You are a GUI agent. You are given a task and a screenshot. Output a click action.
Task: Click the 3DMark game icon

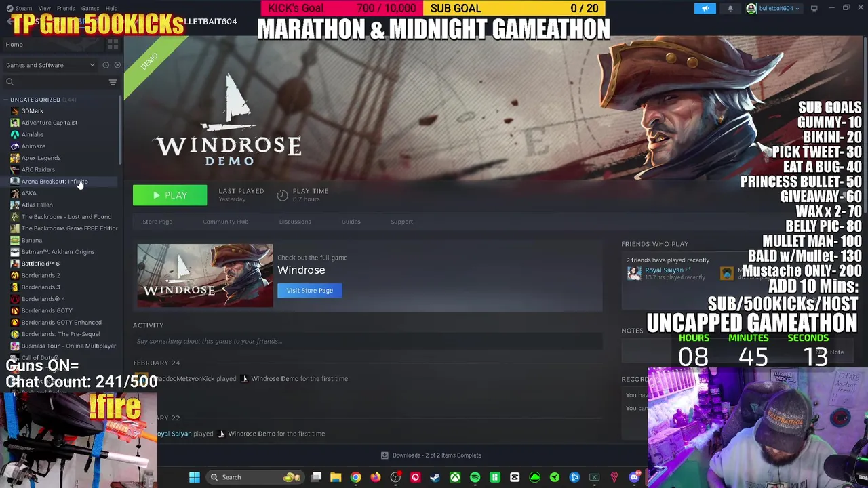15,111
